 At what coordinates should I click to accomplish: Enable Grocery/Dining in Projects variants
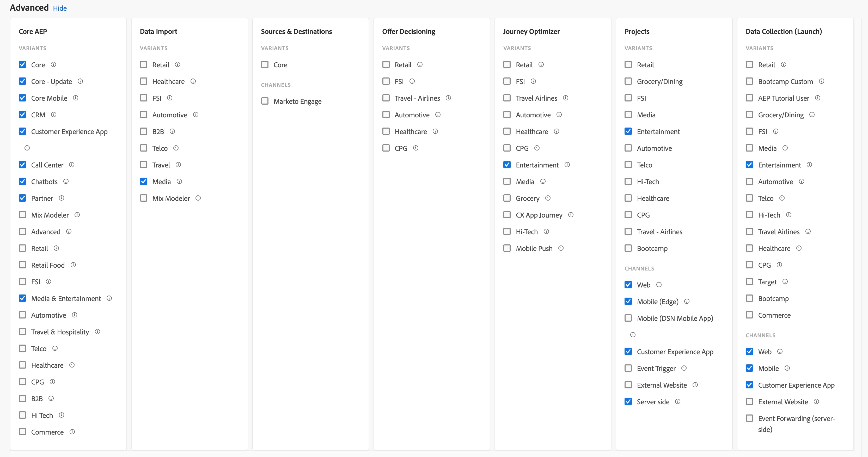tap(628, 81)
